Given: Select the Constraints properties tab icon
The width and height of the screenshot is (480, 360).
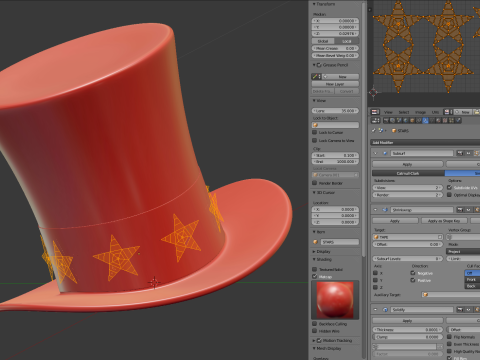Looking at the screenshot, I should coord(419,120).
